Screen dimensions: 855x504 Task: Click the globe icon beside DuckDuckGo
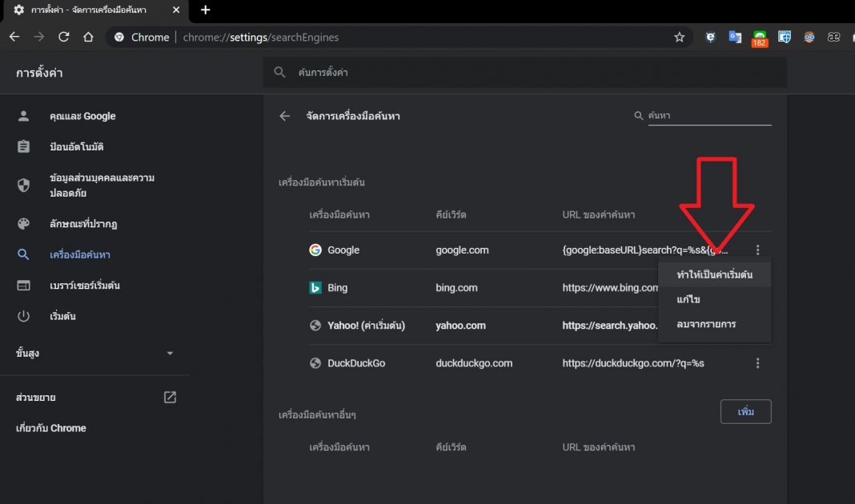315,363
